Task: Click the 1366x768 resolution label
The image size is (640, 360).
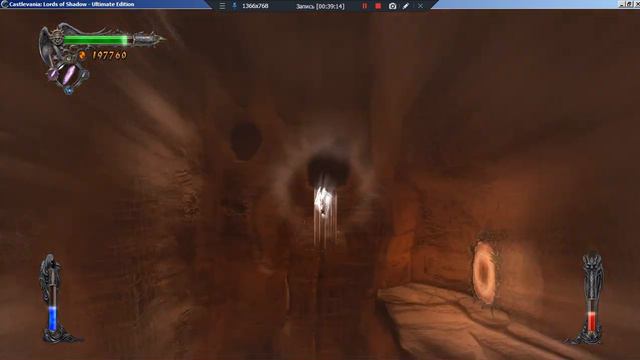Action: tap(255, 6)
